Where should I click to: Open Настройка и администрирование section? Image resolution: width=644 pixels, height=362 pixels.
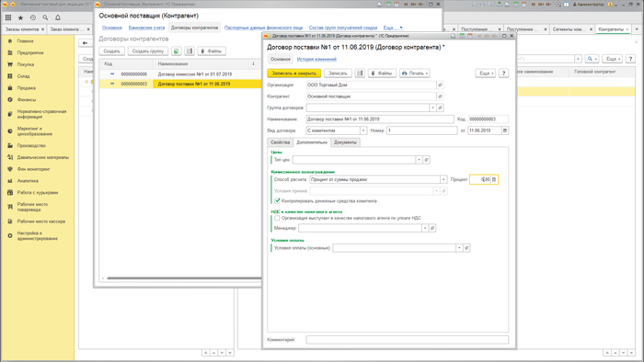click(x=37, y=236)
